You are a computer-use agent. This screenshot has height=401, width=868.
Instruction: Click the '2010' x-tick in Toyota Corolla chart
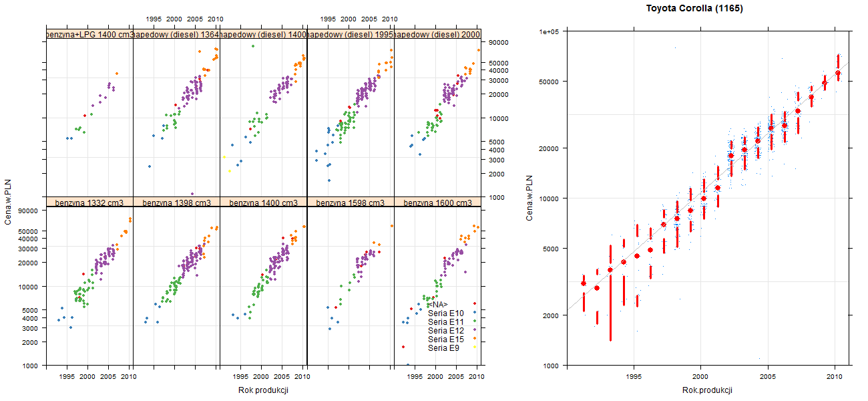pyautogui.click(x=835, y=377)
